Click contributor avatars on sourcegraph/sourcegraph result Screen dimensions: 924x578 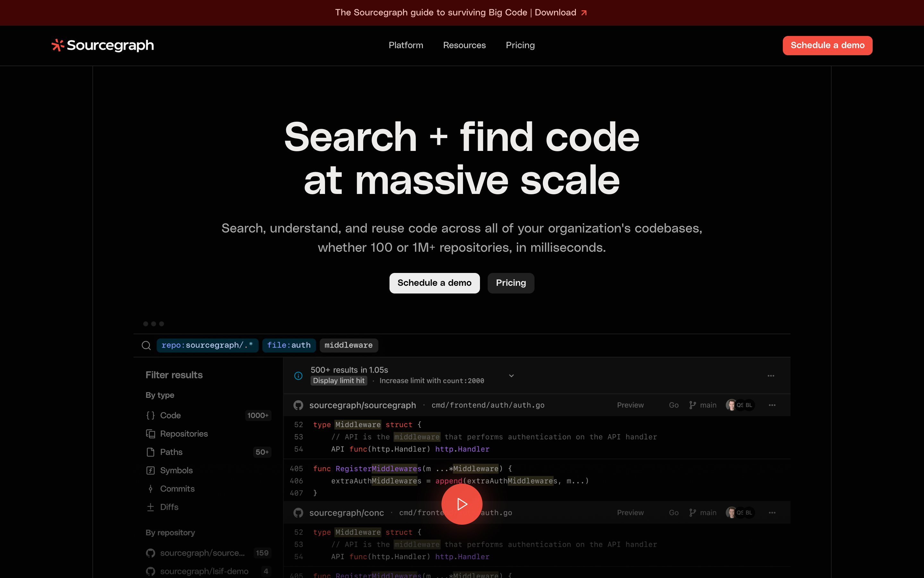point(740,405)
